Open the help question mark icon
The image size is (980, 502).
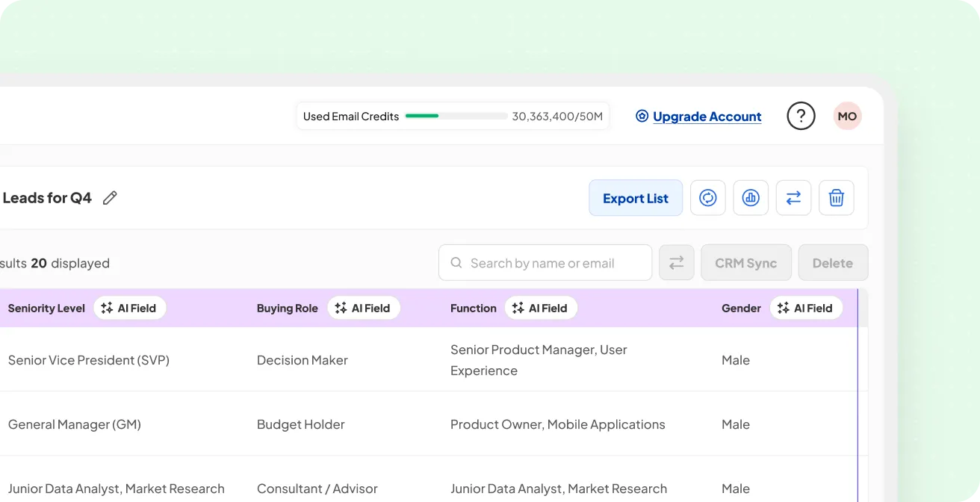[x=801, y=117]
